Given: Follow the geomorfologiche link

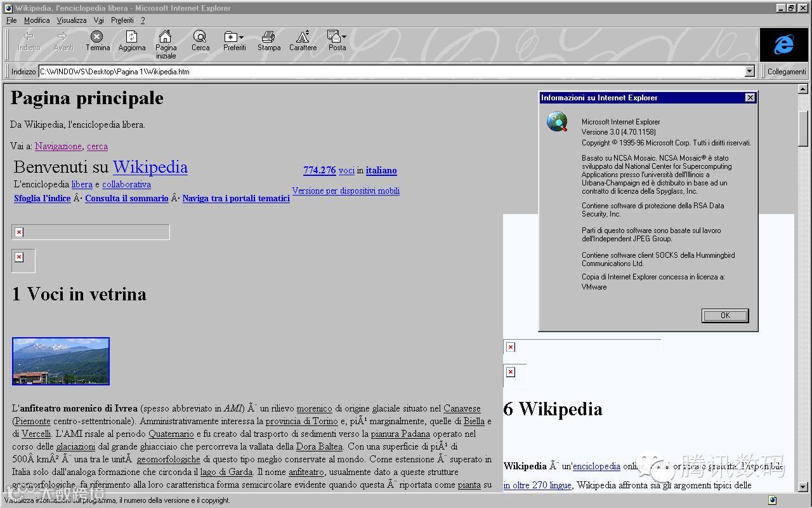Looking at the screenshot, I should click(x=168, y=459).
